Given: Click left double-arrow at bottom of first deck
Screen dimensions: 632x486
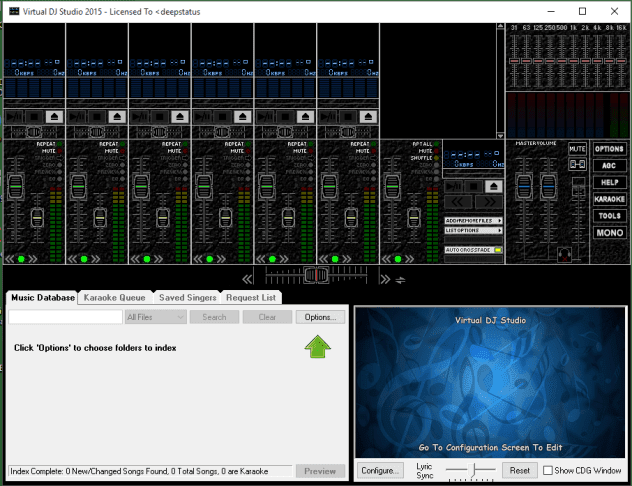Looking at the screenshot, I should coord(10,259).
